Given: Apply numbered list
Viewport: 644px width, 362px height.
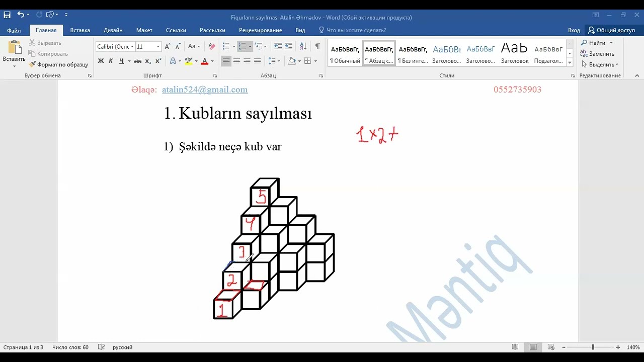Looking at the screenshot, I should 243,46.
